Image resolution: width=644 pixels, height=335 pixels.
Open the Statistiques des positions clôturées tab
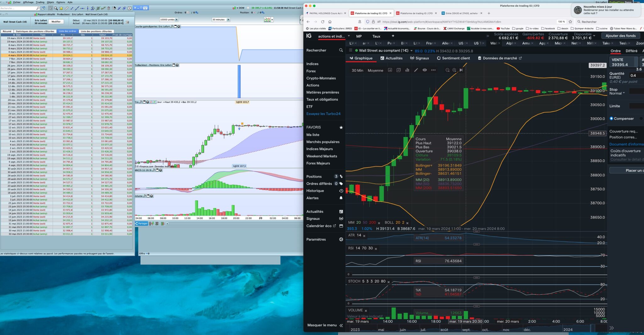pyautogui.click(x=35, y=31)
